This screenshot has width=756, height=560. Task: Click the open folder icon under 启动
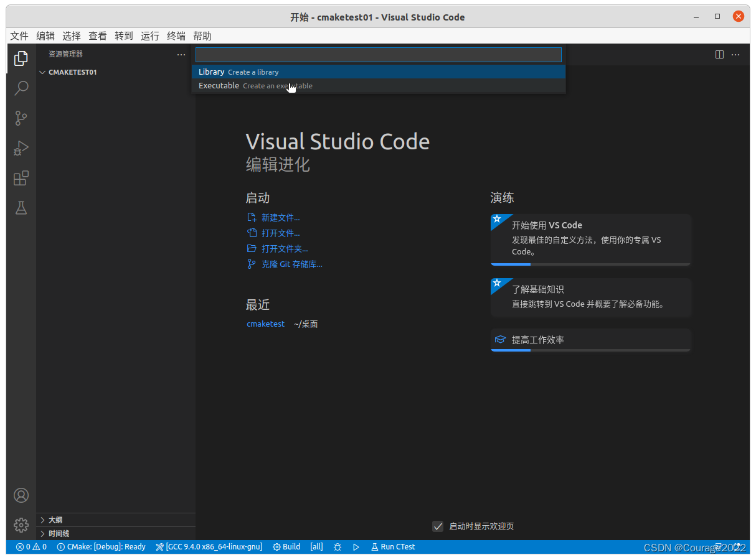tap(252, 249)
